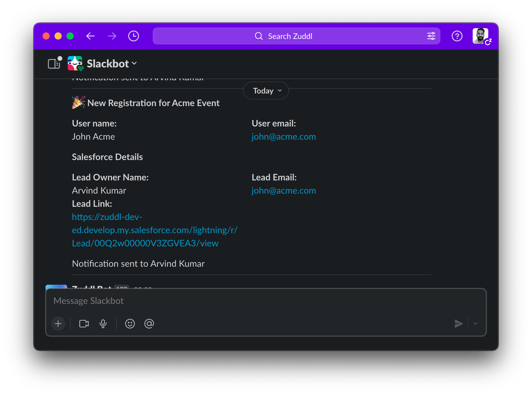Open the History clock icon
The image size is (532, 395).
point(134,36)
